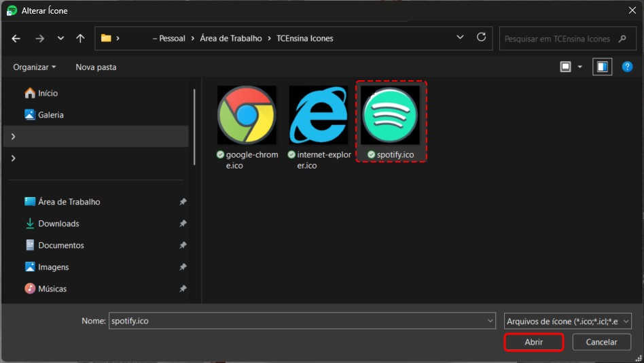The image size is (644, 363).
Task: Click the view layout icon button
Action: (x=565, y=67)
